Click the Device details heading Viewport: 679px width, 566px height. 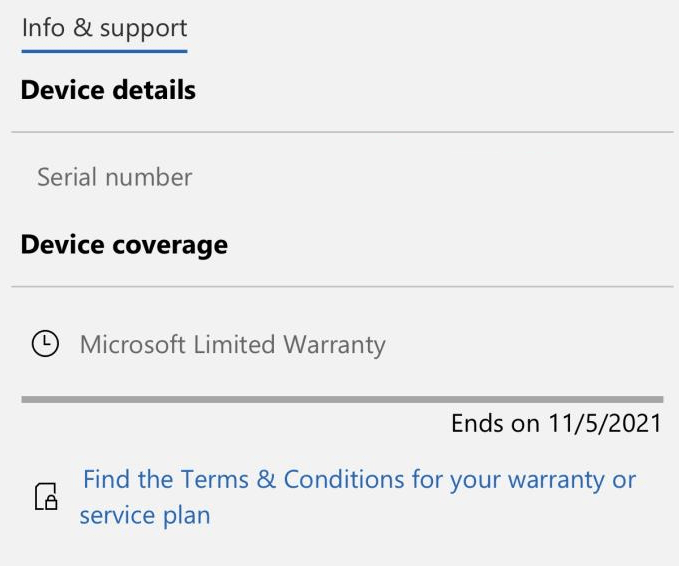(108, 90)
